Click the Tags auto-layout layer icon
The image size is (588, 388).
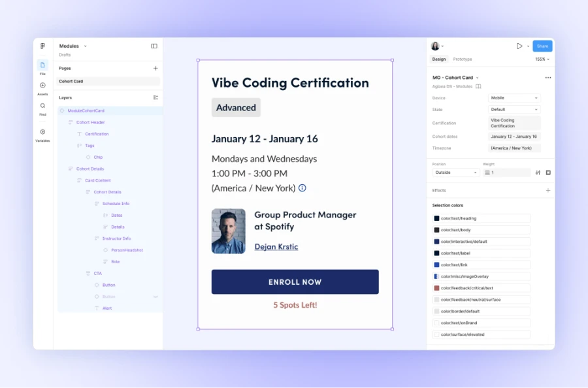coord(79,146)
